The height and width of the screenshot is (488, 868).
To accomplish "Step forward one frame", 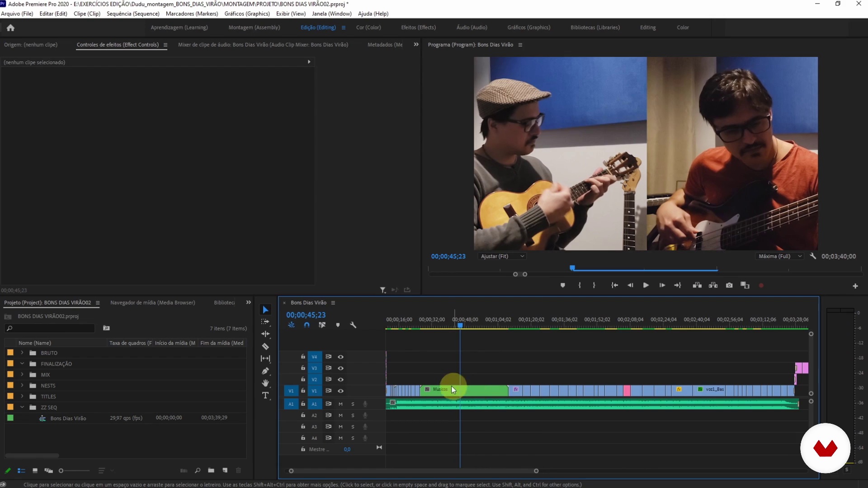I will (x=662, y=286).
